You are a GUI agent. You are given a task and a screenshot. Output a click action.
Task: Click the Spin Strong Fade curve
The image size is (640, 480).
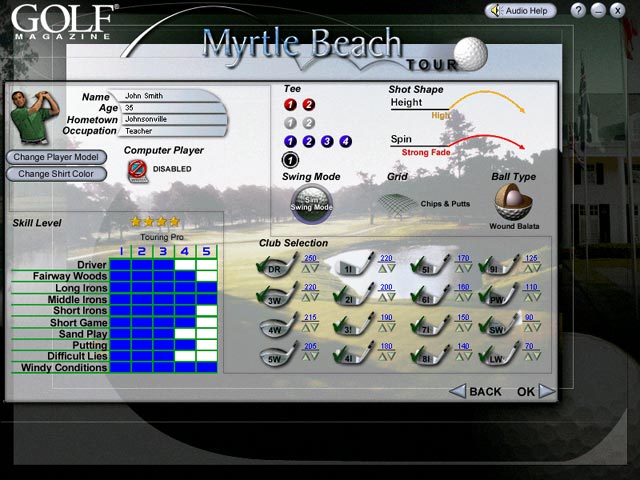(x=487, y=142)
